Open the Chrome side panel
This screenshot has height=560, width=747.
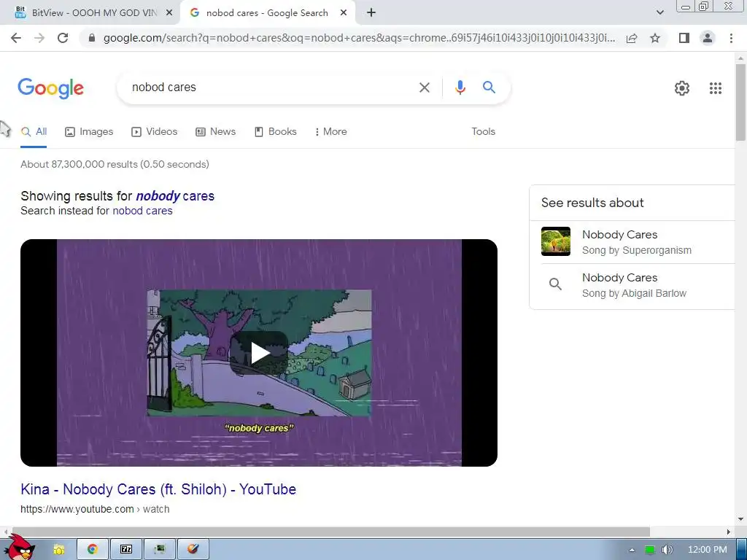684,38
